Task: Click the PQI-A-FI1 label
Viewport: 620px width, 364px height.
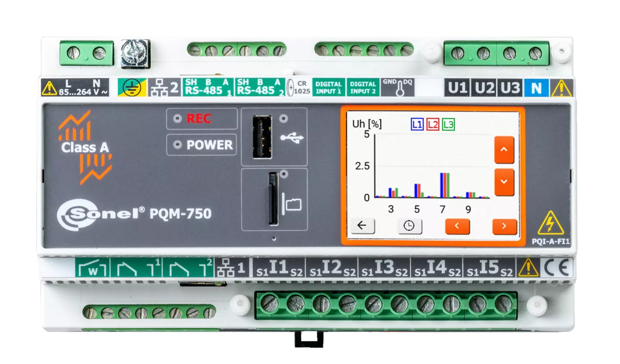Action: [551, 241]
